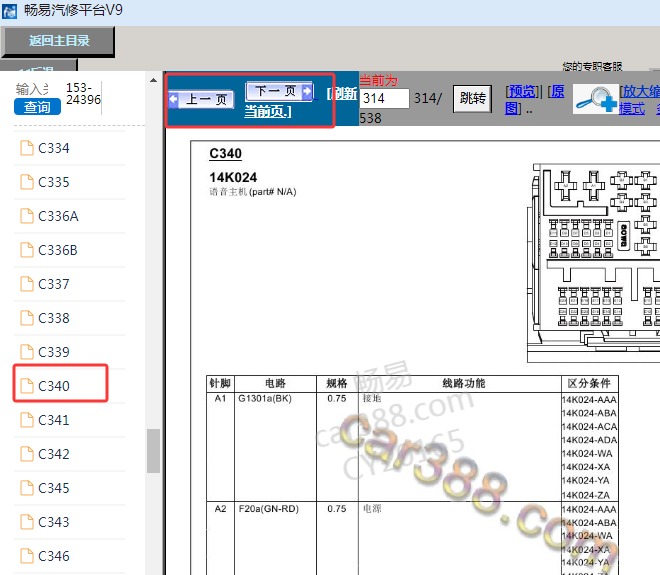Open the 放大缩 模式 zoom mode link

coord(639,100)
